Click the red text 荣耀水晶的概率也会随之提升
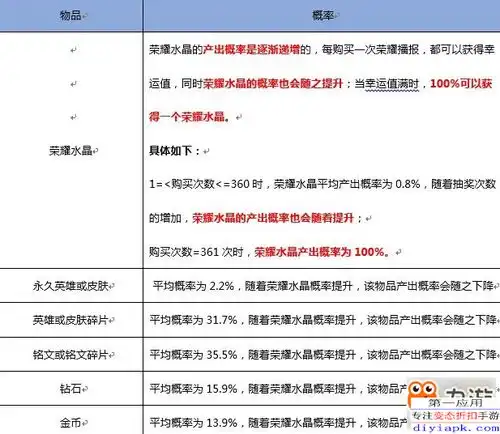Screen dimensions: 500x434 point(273,83)
